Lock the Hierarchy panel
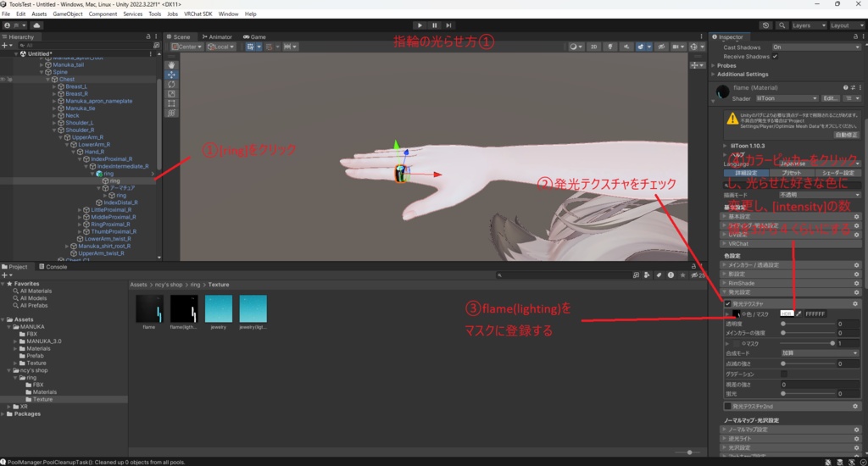This screenshot has height=466, width=868. coord(147,36)
